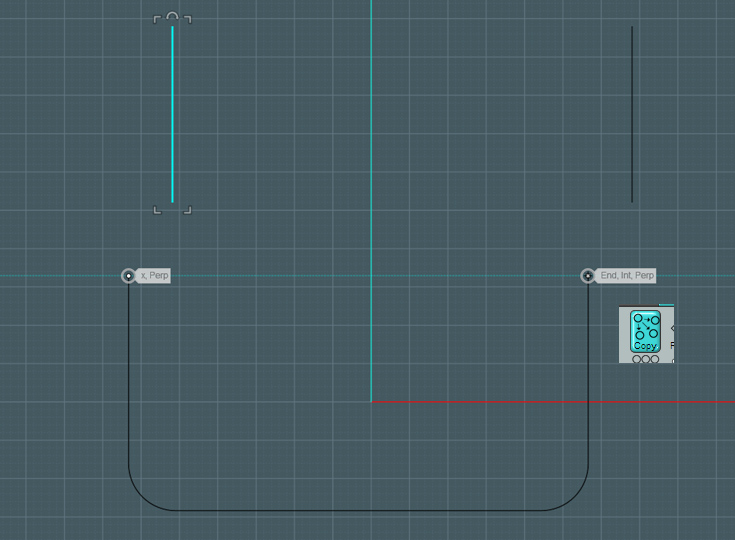Screen dimensions: 735x540
Task: Click the long cyan vertical axis line
Action: click(x=371, y=201)
